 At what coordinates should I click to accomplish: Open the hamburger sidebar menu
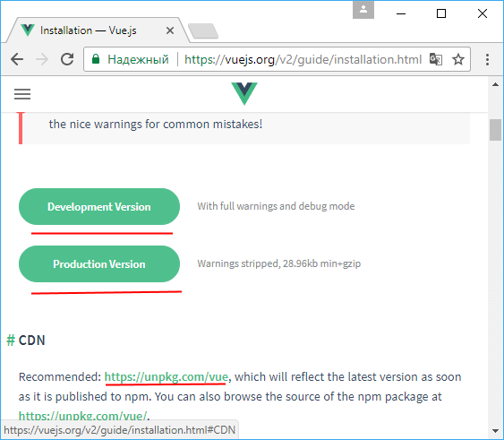pos(22,94)
